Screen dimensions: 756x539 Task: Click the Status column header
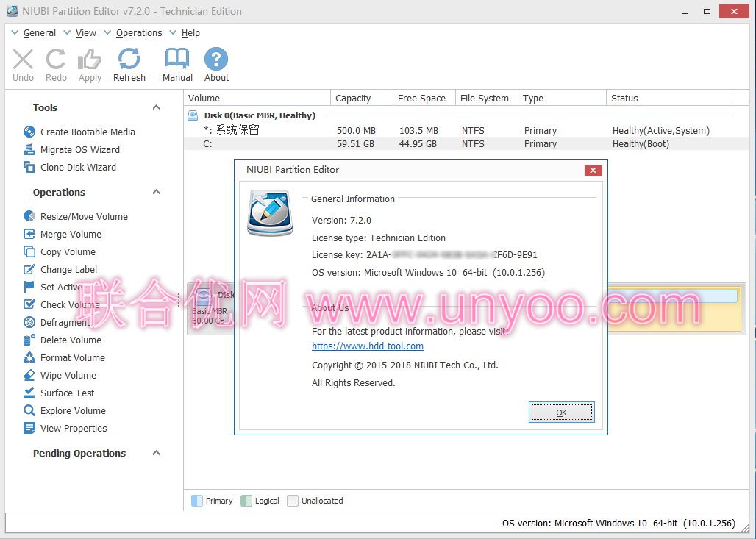coord(668,98)
